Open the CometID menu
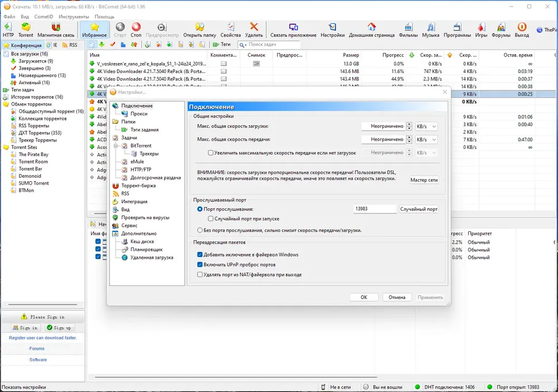The width and height of the screenshot is (558, 392). (44, 17)
